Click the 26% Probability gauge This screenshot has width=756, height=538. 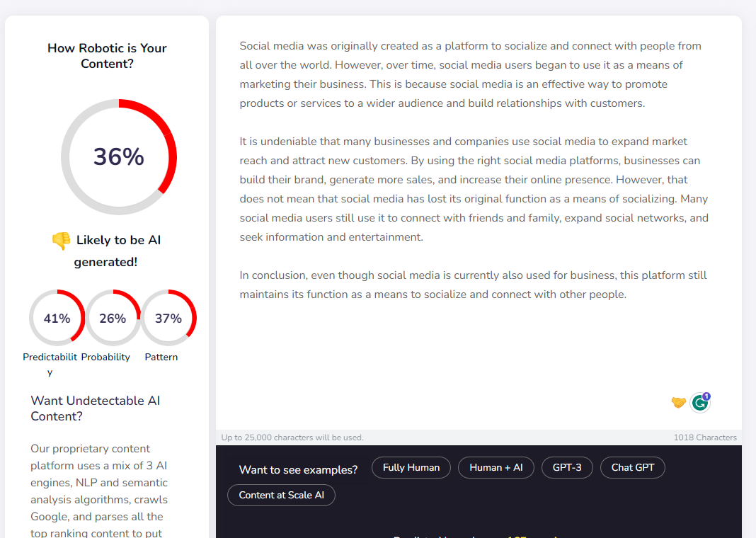point(113,318)
